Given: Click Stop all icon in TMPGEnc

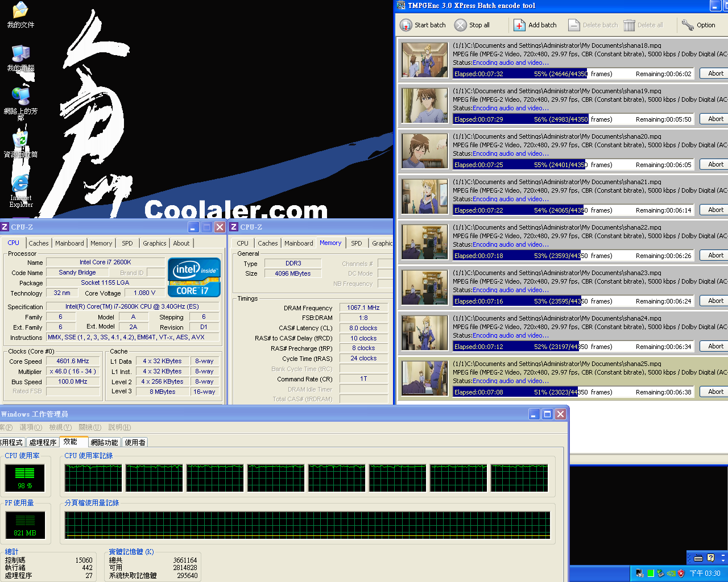Looking at the screenshot, I should [460, 25].
